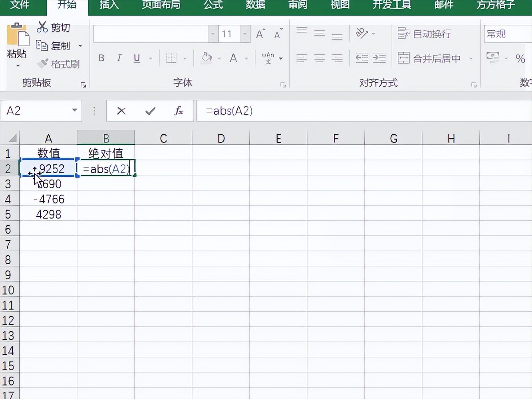Viewport: 532px width, 399px height.
Task: Open the Insert Function (fx) dialog
Action: (x=179, y=111)
